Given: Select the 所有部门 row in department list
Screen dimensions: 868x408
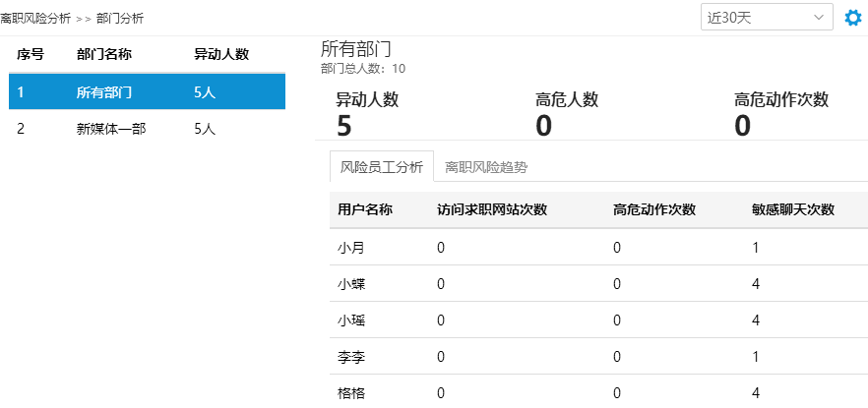Looking at the screenshot, I should tap(147, 93).
